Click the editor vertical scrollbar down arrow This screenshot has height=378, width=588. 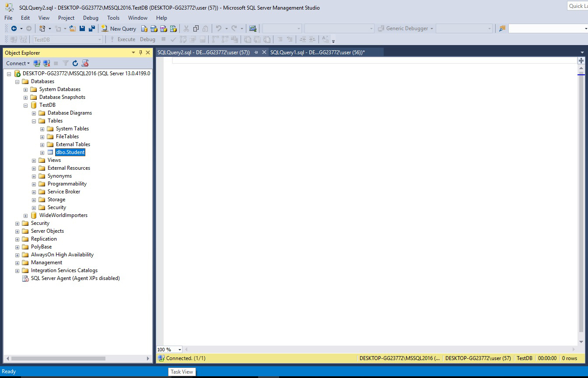pyautogui.click(x=581, y=342)
